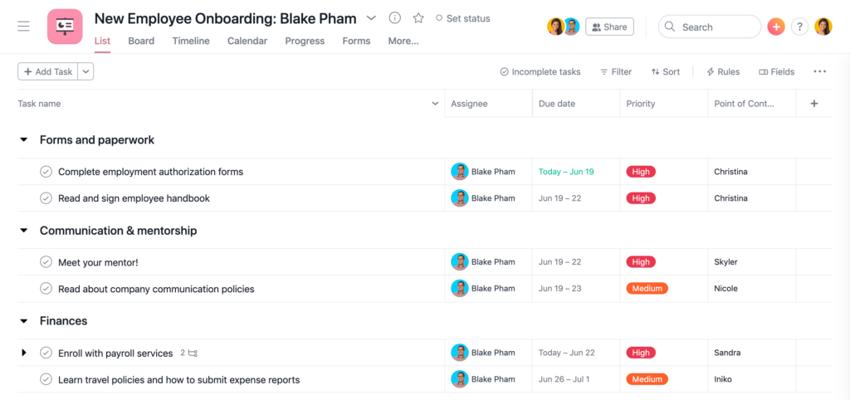
Task: Click the pink project presentation icon
Action: [x=65, y=27]
